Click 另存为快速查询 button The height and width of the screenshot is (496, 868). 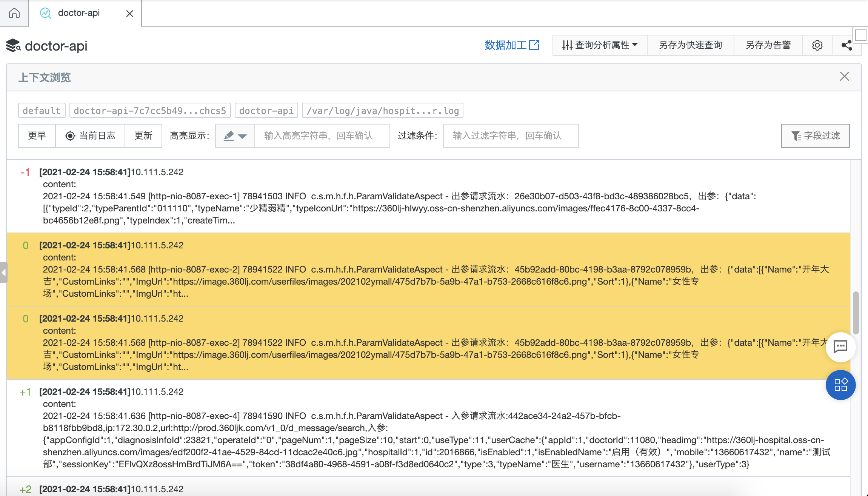pyautogui.click(x=690, y=45)
